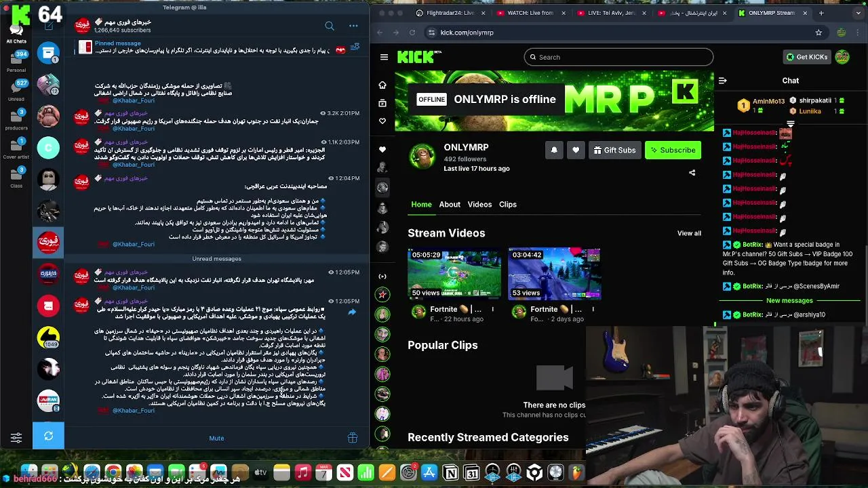
Task: Open Notion from the Dock
Action: tap(450, 472)
